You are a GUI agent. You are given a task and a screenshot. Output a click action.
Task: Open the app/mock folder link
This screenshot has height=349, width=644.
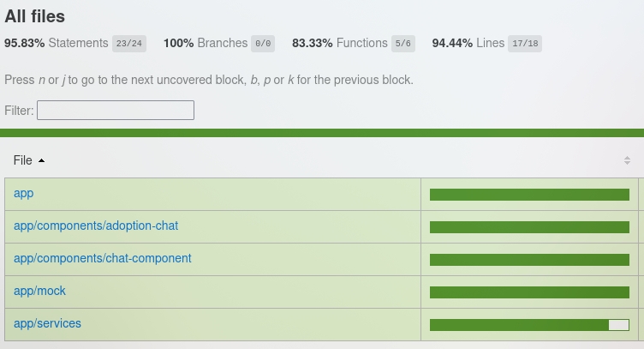click(39, 291)
